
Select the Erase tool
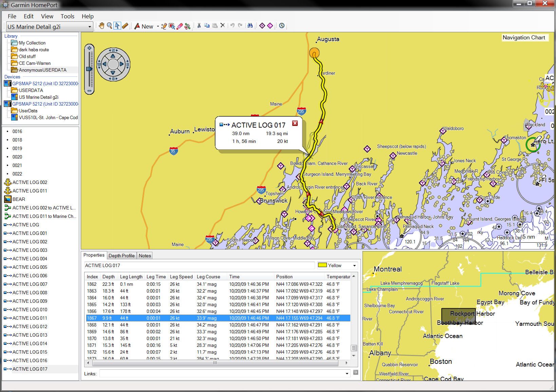tap(180, 26)
